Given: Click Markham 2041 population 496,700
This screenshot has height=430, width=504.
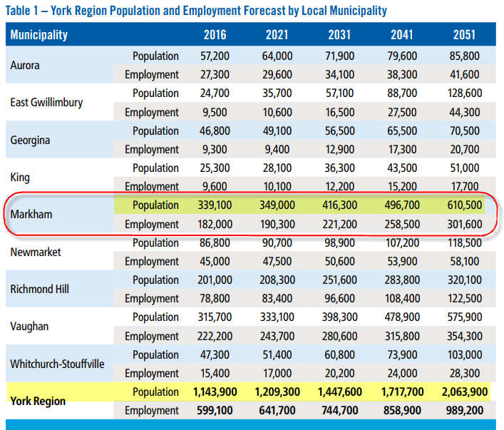Looking at the screenshot, I should (402, 205).
